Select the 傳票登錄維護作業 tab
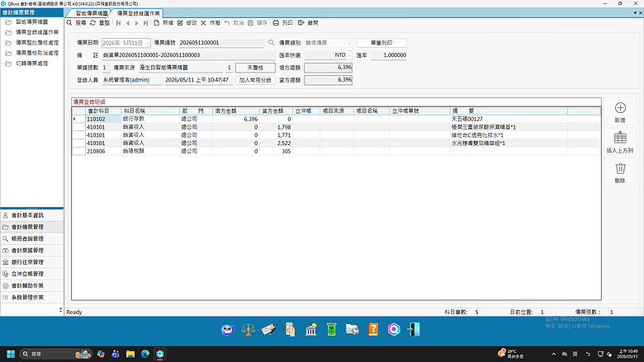 pyautogui.click(x=138, y=13)
